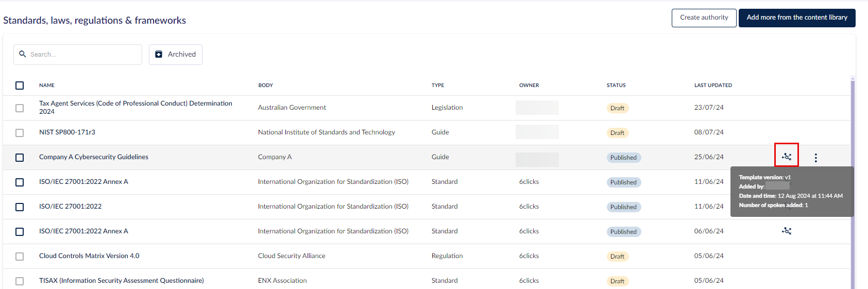The width and height of the screenshot is (868, 289).
Task: Click the vertical scrollbar on the table's right edge
Action: pos(853,183)
